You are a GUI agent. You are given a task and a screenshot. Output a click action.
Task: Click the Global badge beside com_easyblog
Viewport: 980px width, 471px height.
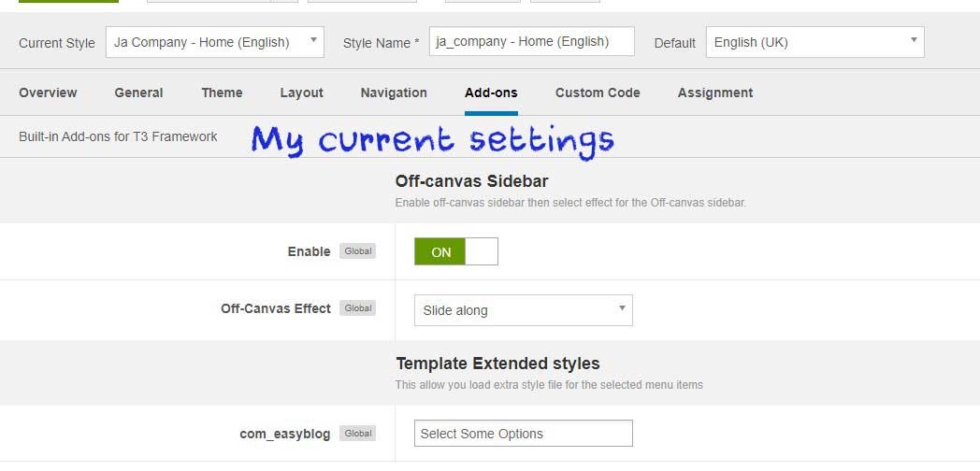coord(357,434)
